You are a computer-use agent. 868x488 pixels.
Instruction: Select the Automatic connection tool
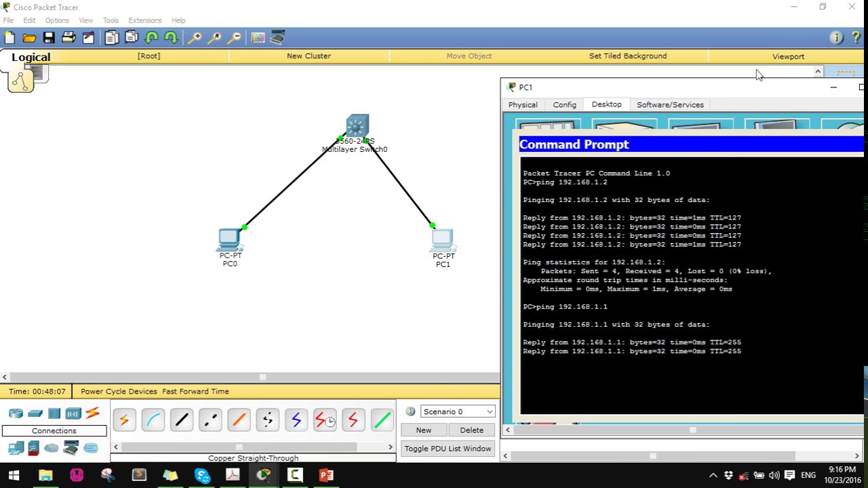124,420
